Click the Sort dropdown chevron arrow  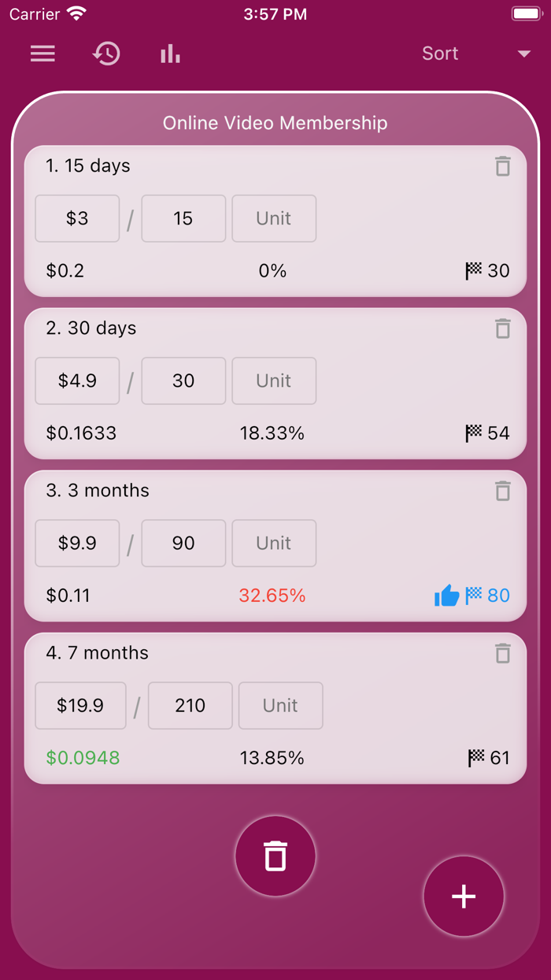click(x=523, y=54)
